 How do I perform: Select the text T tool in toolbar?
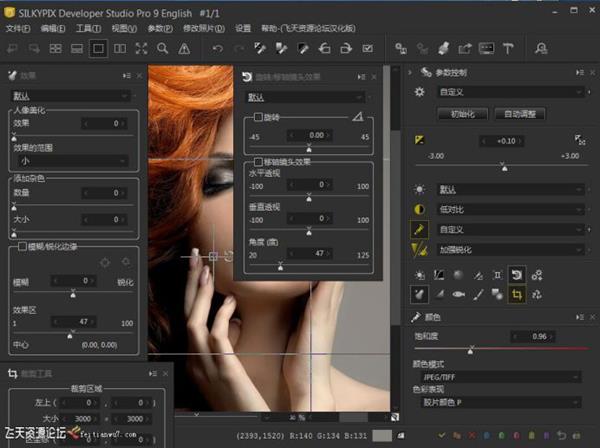pos(508,48)
